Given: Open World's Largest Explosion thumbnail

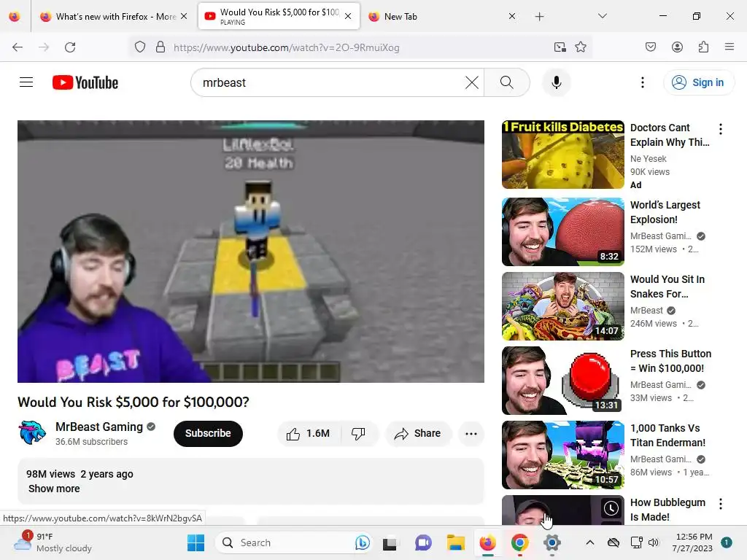Looking at the screenshot, I should tap(562, 232).
